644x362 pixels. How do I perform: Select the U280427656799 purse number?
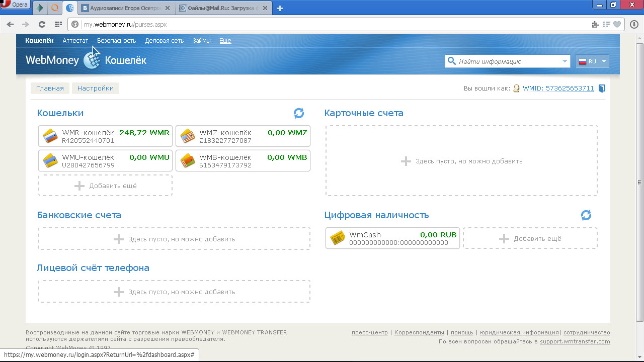click(88, 165)
